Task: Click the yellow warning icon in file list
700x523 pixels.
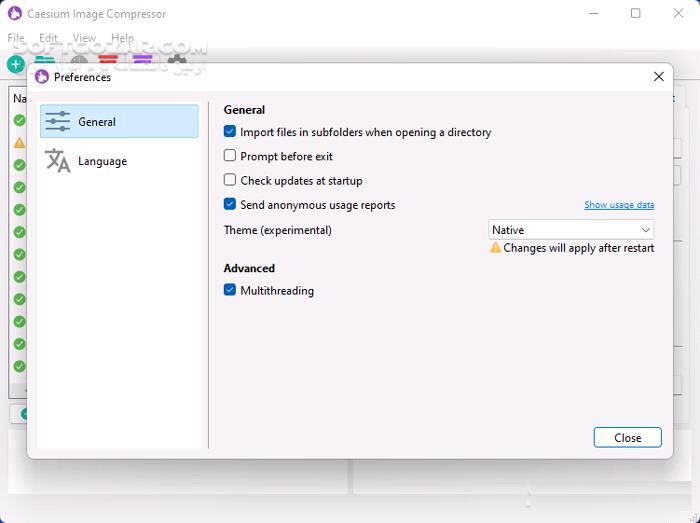Action: (19, 143)
